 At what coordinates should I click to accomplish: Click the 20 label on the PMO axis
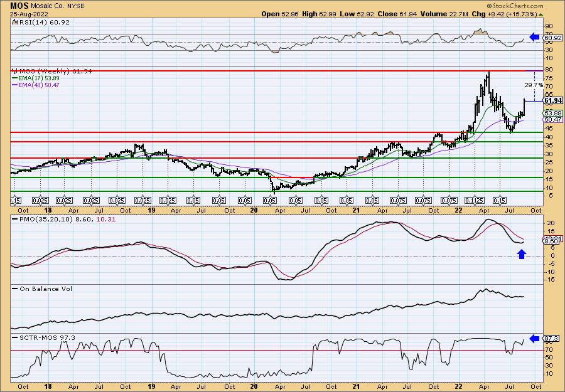(549, 223)
